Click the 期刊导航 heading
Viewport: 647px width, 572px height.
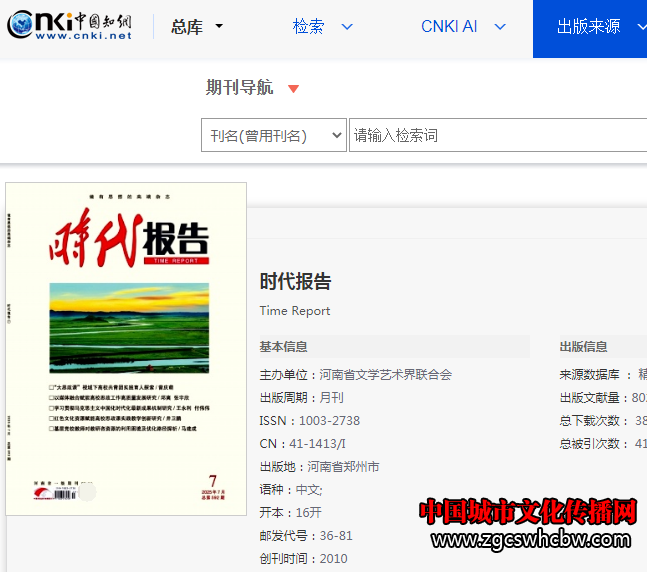click(x=239, y=88)
